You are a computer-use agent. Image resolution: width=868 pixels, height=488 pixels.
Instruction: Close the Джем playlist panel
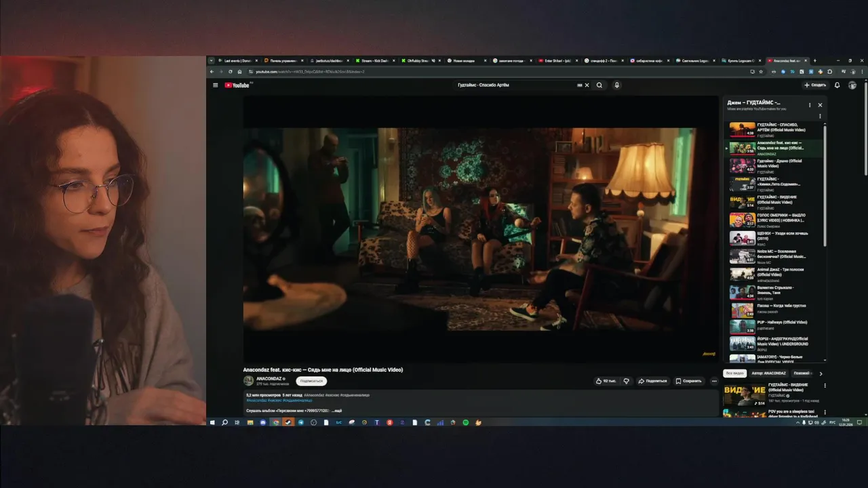click(x=820, y=105)
